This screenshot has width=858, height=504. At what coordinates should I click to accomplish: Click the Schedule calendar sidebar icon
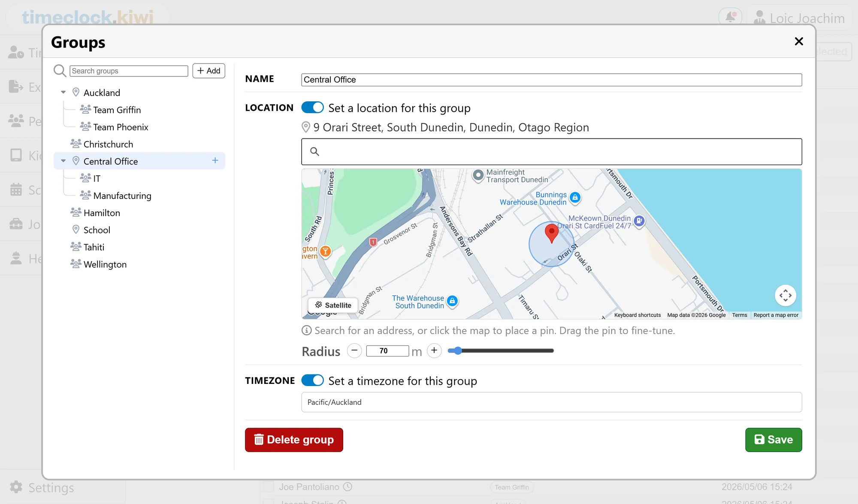tap(16, 189)
